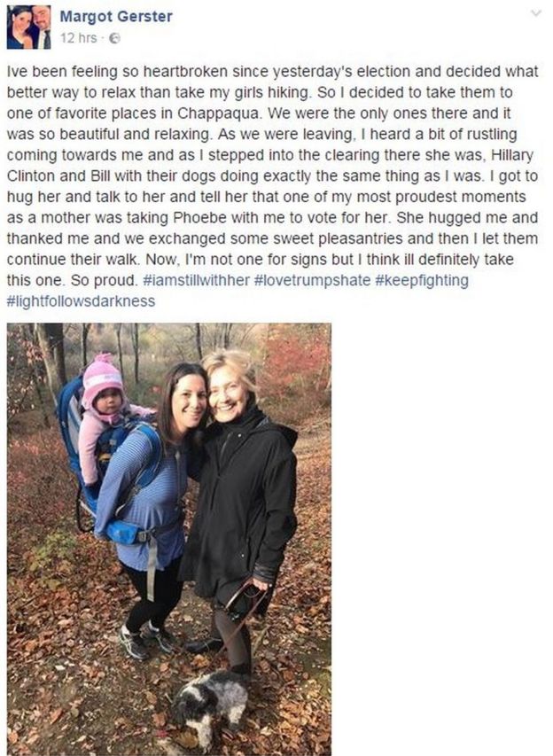Open the 12 hrs timestamp permalink
The image size is (553, 756).
(x=79, y=38)
